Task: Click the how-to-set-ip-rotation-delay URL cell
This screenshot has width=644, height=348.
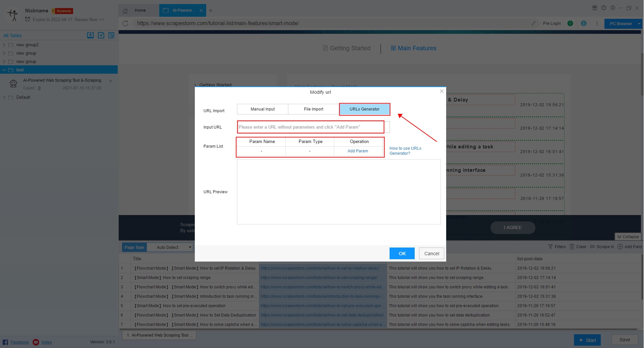Action: (323, 268)
